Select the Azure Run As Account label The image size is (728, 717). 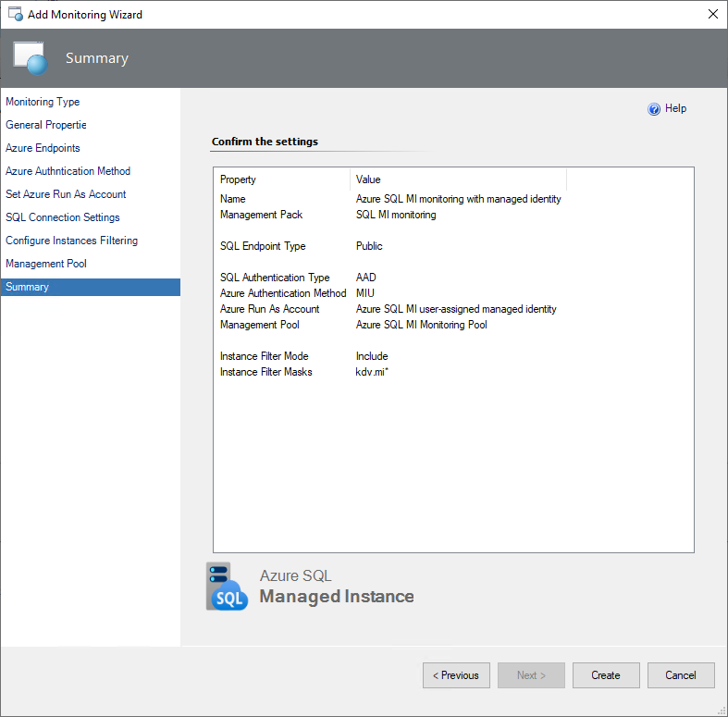(270, 309)
